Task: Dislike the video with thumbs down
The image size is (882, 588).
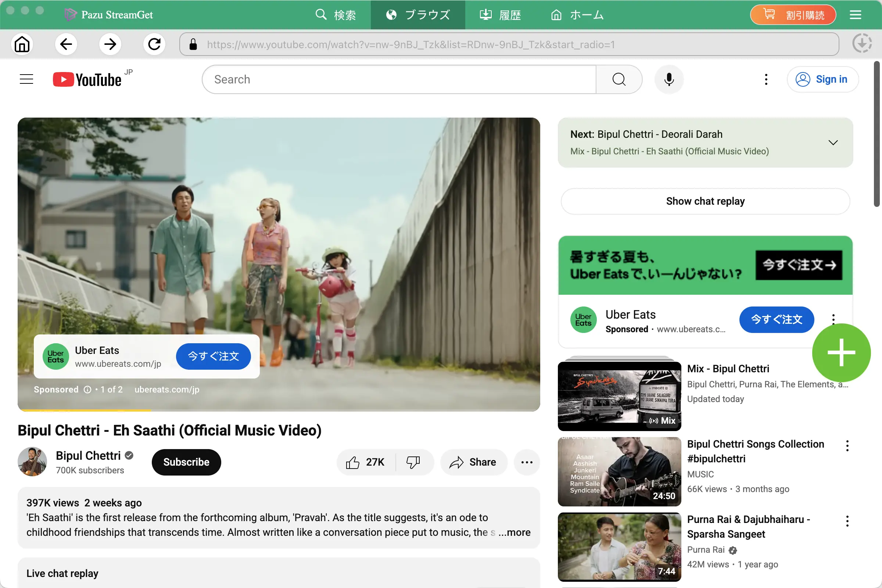Action: (414, 462)
